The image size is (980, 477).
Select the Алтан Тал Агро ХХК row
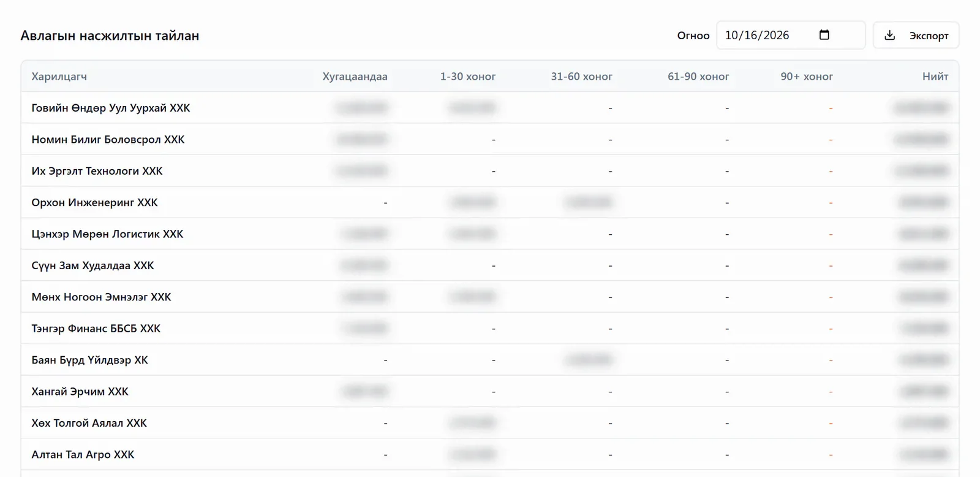490,454
